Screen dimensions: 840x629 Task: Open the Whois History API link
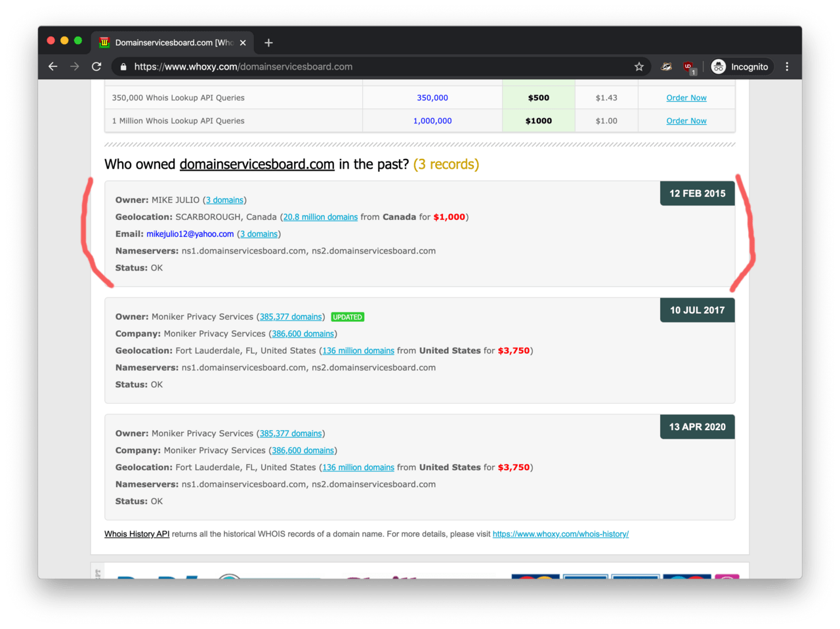click(x=136, y=534)
